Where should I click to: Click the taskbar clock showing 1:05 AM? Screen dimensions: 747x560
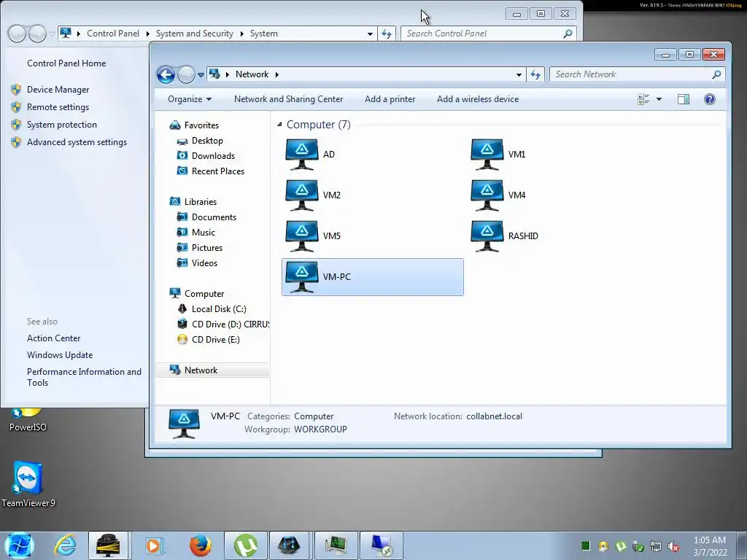click(x=710, y=546)
